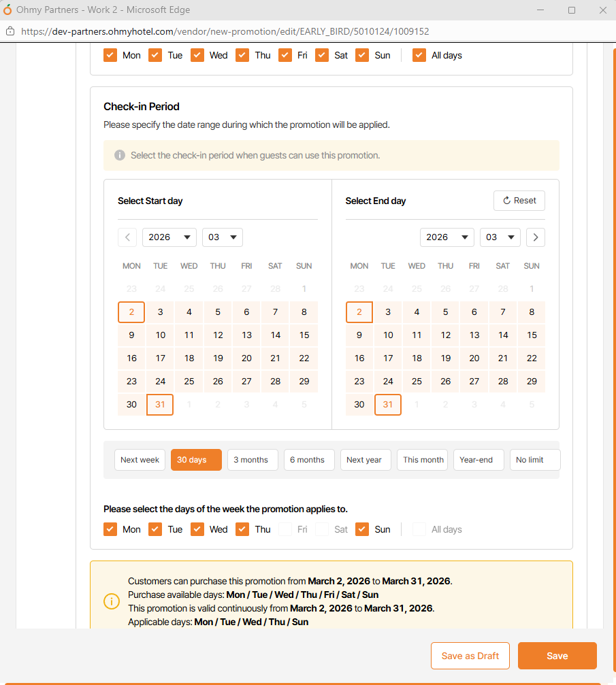This screenshot has height=685, width=616.
Task: Choose the Year-end period preset
Action: [478, 460]
